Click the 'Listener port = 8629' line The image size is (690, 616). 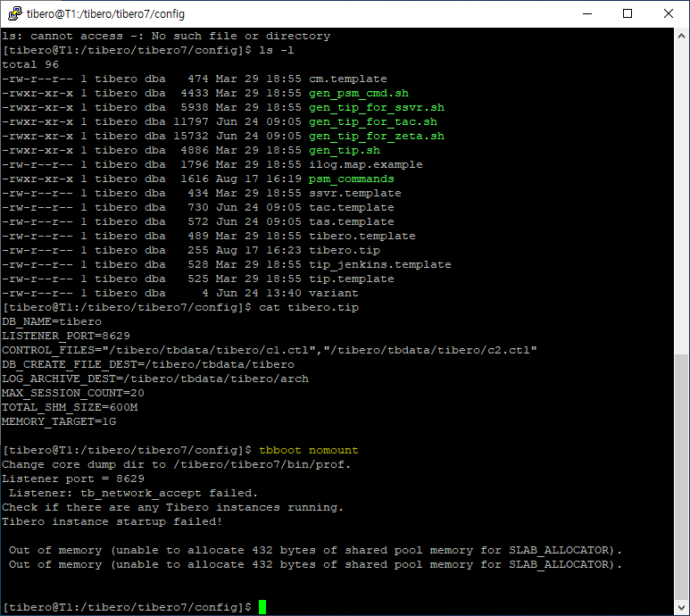[73, 479]
